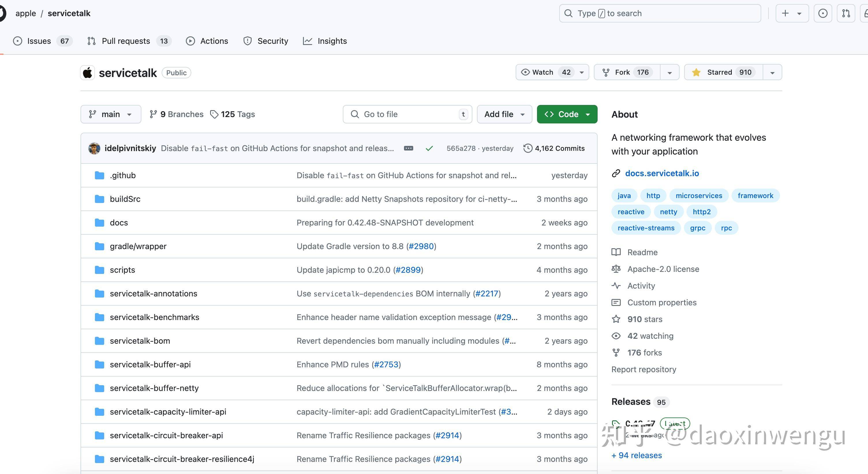Open the Security tab
Viewport: 868px width, 474px height.
(x=266, y=41)
